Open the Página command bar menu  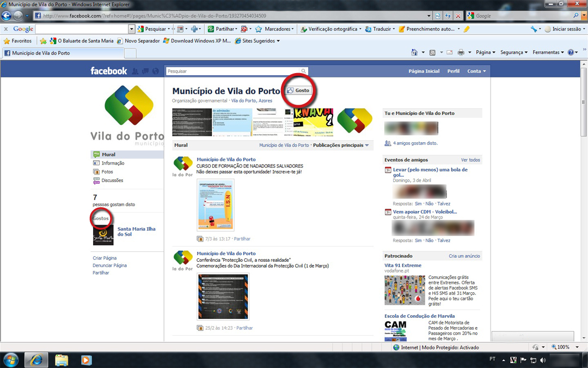[486, 52]
